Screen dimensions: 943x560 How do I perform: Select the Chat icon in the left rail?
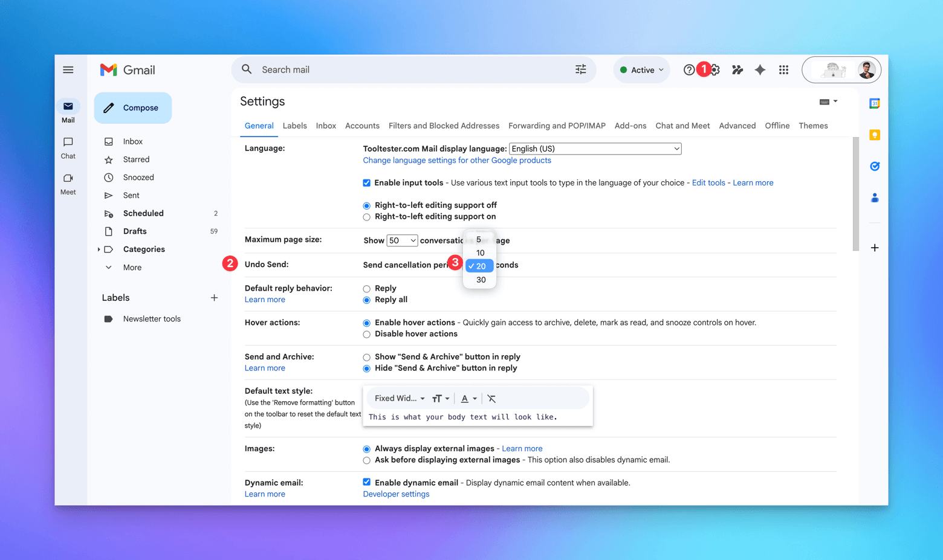point(67,147)
